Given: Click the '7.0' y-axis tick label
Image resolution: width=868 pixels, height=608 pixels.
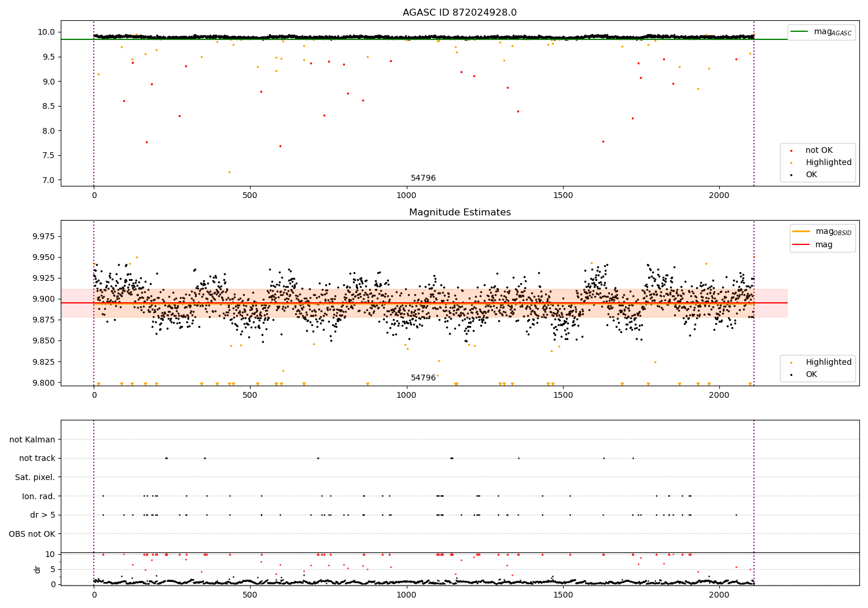Looking at the screenshot, I should [50, 180].
